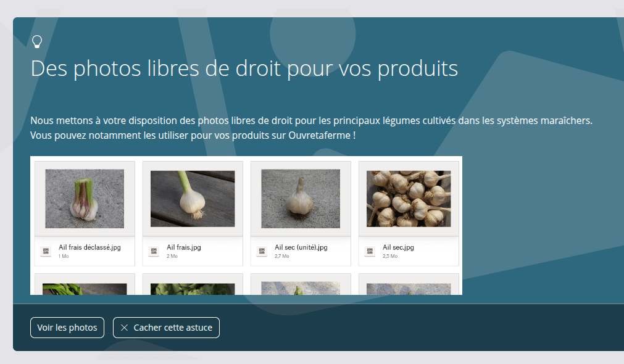Open the Ail sec (unité) photo thumbnail
The image size is (624, 364).
pyautogui.click(x=301, y=199)
